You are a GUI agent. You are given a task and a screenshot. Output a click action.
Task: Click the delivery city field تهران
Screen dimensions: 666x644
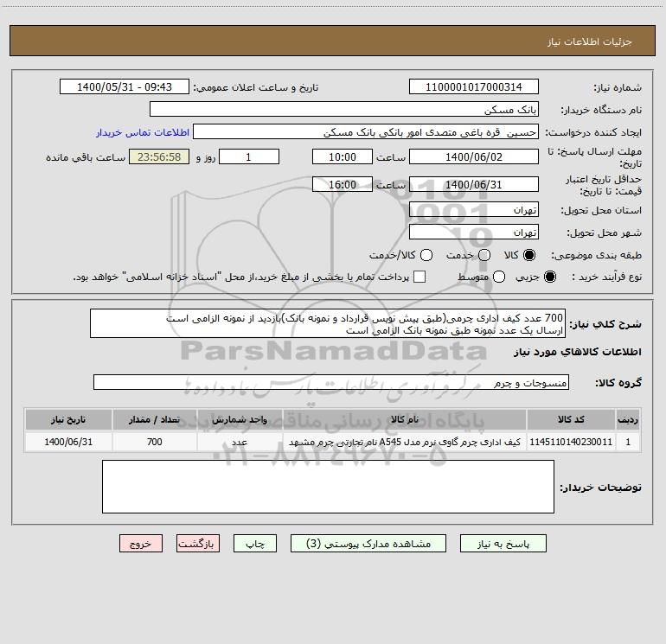tap(474, 232)
